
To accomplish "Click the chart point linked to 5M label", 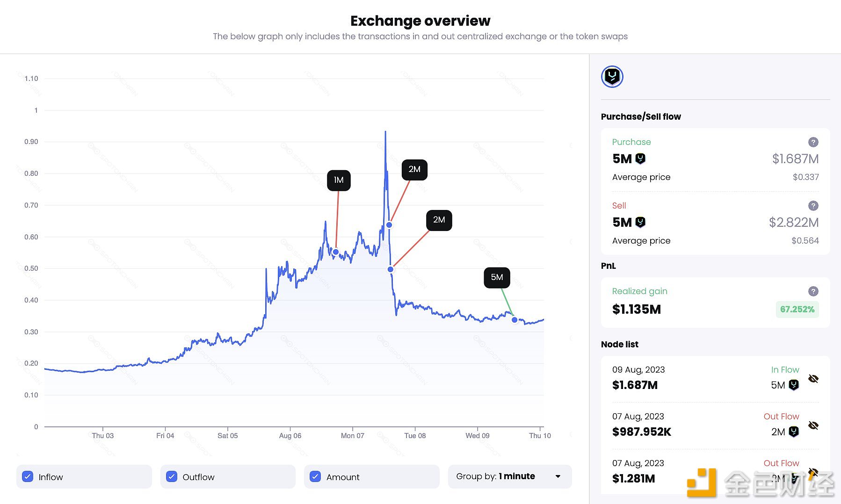I will tap(515, 320).
